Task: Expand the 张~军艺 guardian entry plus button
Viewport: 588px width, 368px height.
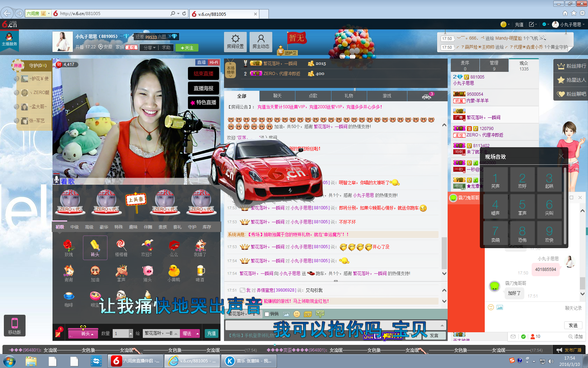Action: 16,121
